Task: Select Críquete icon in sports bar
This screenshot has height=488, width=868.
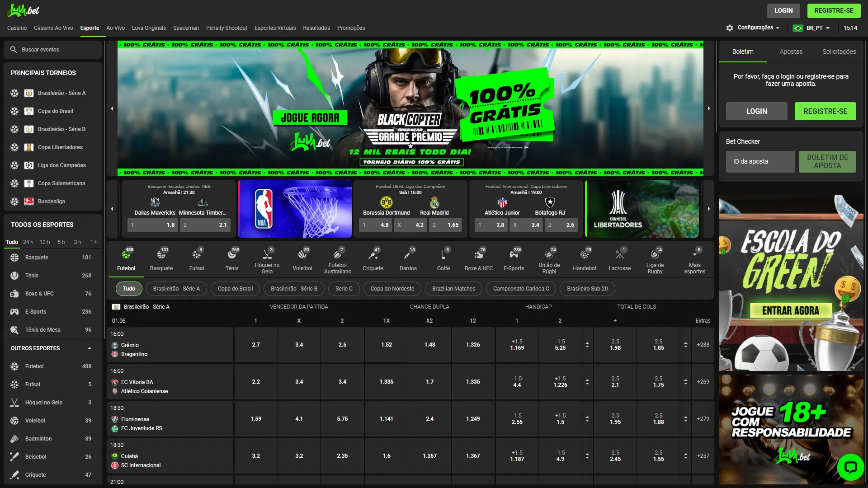Action: [x=373, y=255]
